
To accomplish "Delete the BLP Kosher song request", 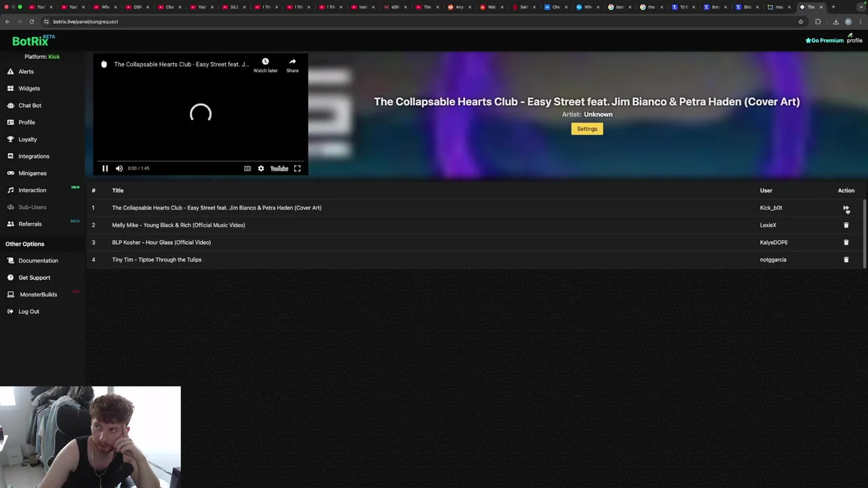I will pyautogui.click(x=846, y=242).
